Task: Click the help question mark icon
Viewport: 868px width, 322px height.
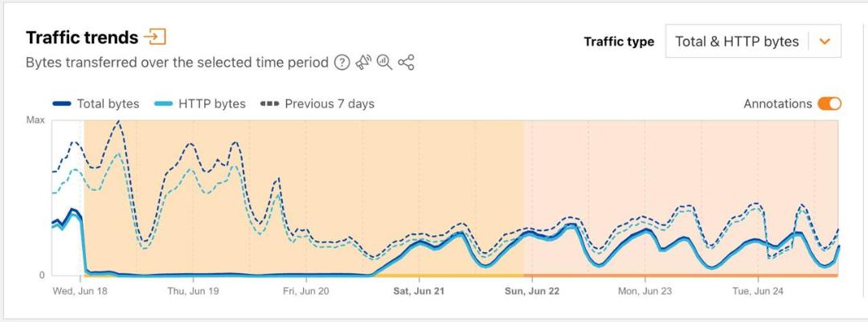Action: coord(342,63)
